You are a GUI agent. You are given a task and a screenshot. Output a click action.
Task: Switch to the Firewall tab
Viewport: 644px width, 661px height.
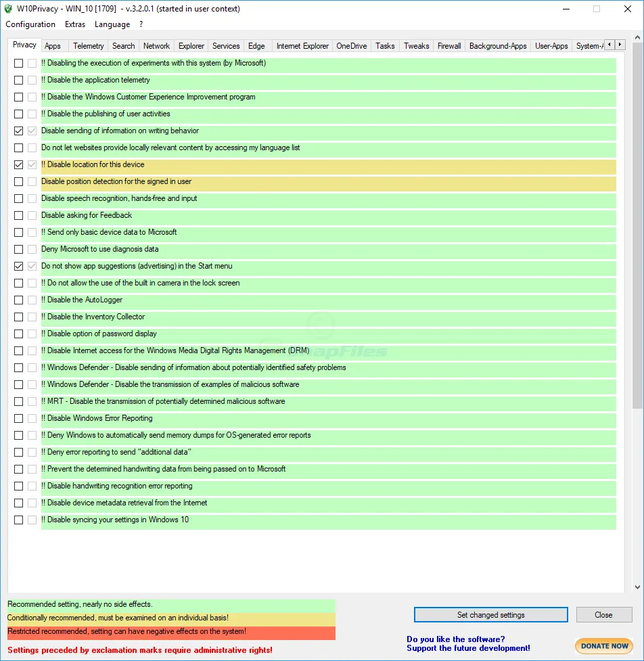[449, 46]
